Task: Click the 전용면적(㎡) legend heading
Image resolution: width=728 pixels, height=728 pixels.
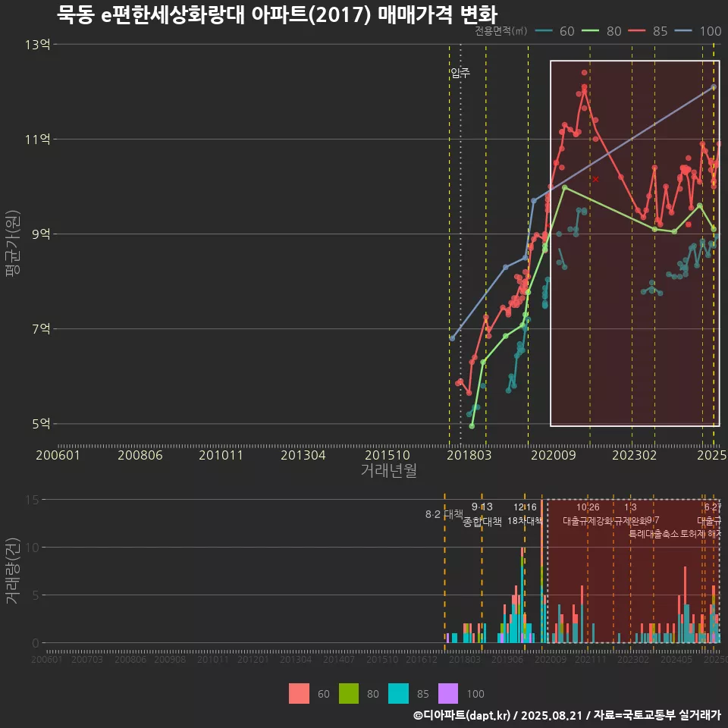Action: [501, 30]
